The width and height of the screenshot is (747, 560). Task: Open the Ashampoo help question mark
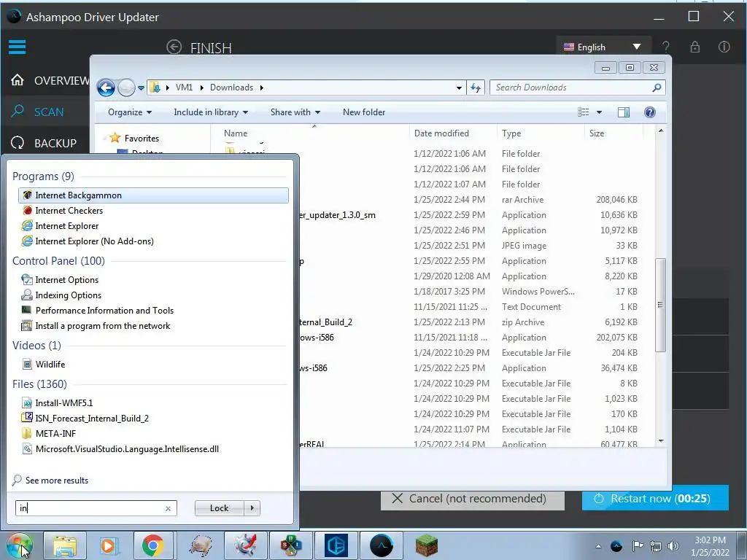tap(665, 47)
